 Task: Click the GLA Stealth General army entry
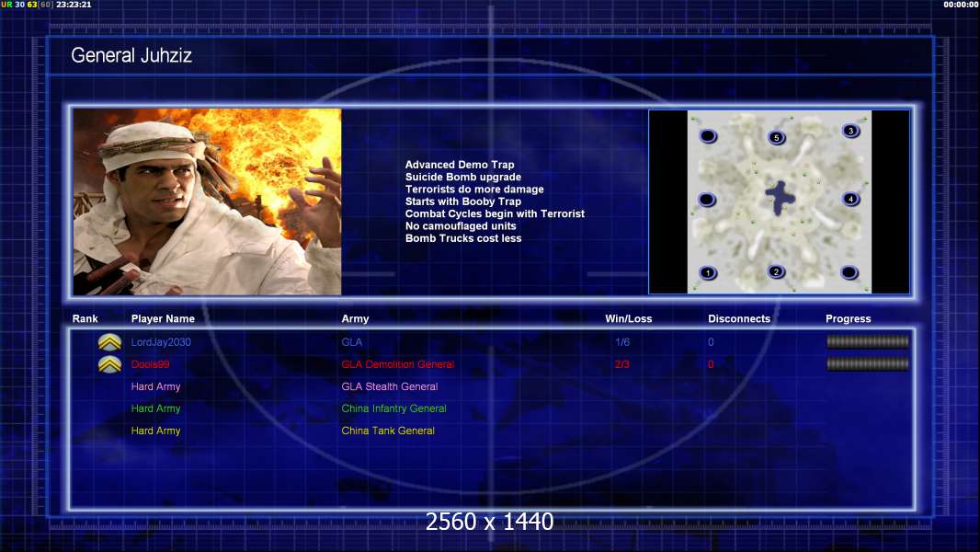(x=389, y=386)
